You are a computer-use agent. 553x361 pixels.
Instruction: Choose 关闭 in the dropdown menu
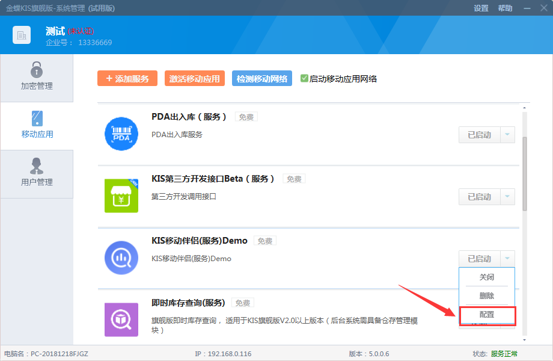tap(487, 277)
